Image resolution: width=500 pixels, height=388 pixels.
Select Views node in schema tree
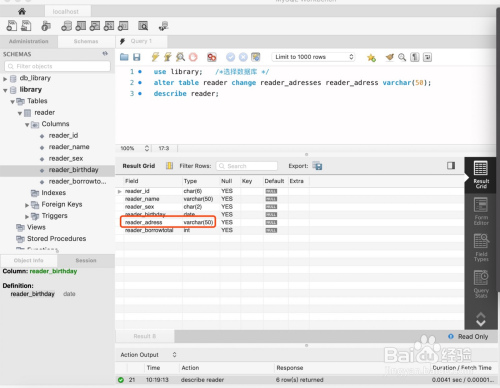[36, 227]
